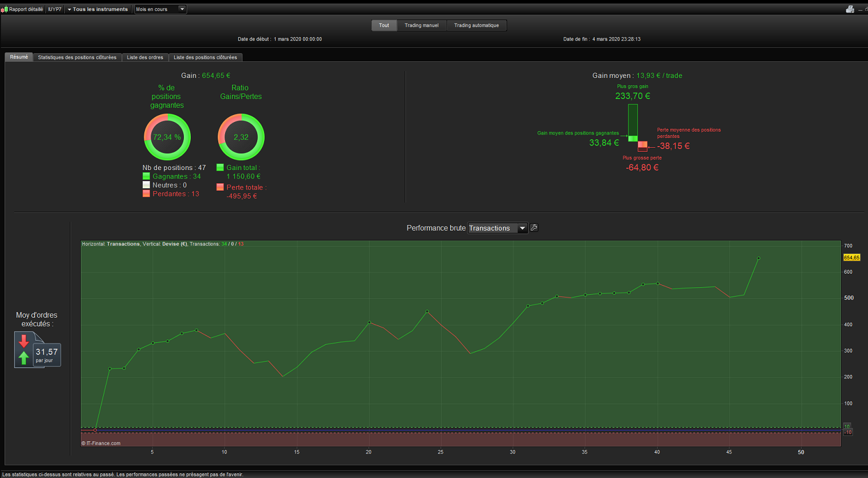This screenshot has width=868, height=478.
Task: Click the chart header Horizontal: Transactions text
Action: (x=111, y=244)
